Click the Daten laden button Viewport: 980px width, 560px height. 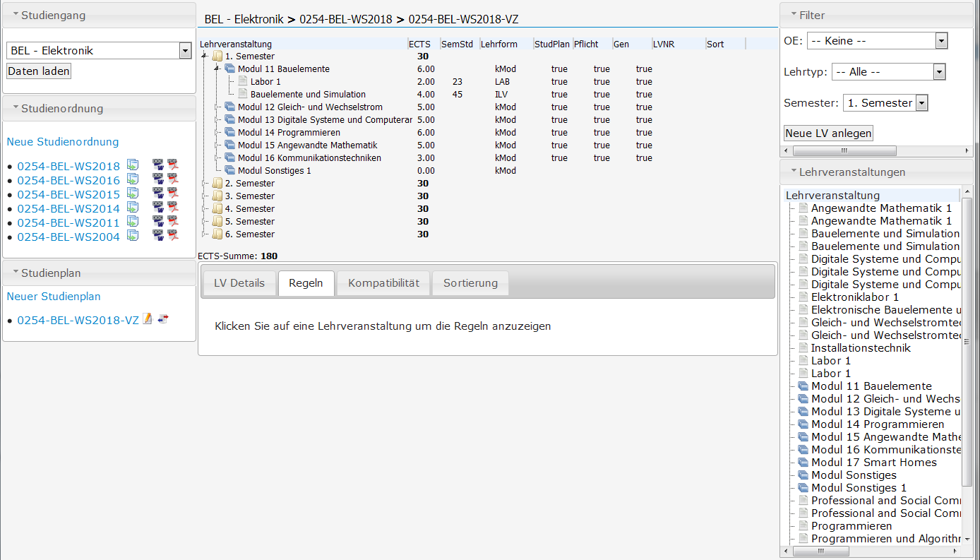click(x=39, y=71)
